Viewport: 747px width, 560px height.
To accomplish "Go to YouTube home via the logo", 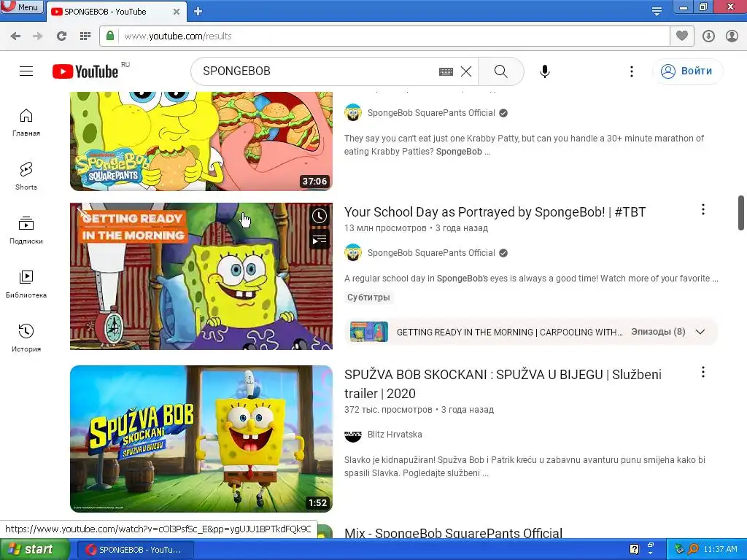I will pos(85,71).
